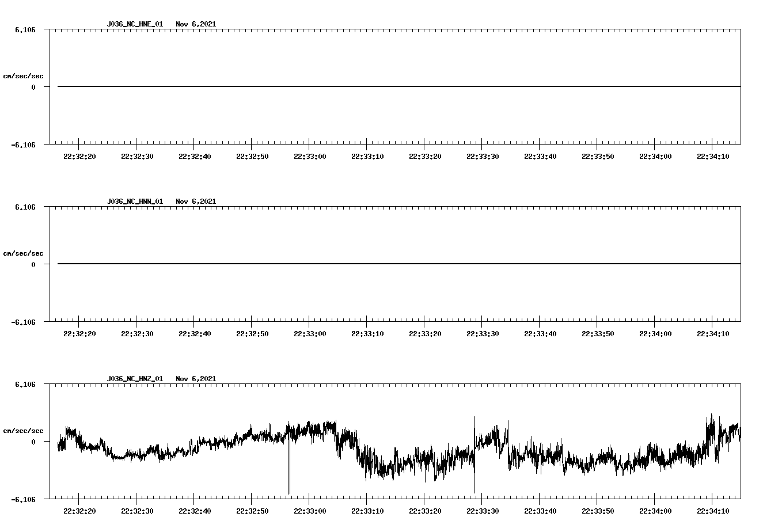Click 22:32:40 time label under HNE plot
The image size is (782, 532).
click(195, 157)
